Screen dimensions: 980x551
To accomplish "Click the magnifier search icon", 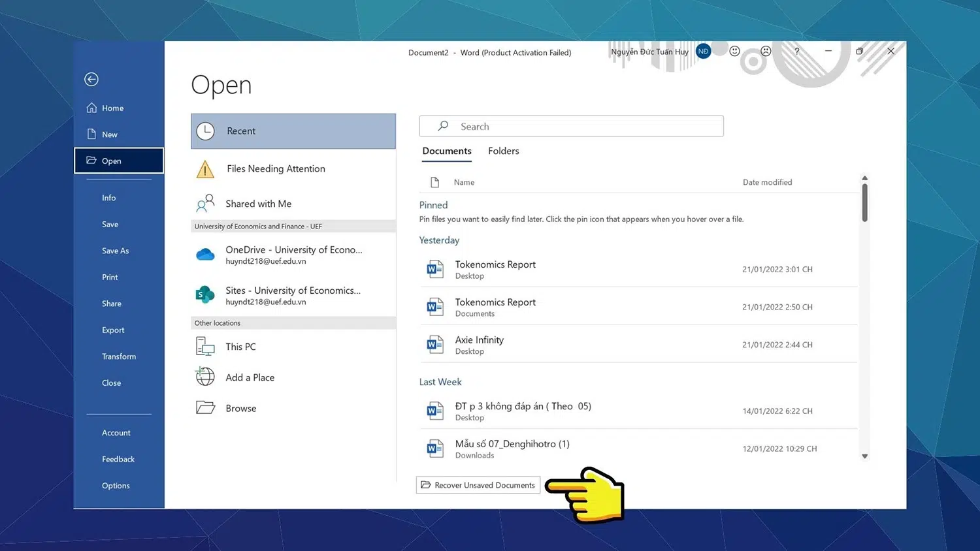I will pos(443,126).
